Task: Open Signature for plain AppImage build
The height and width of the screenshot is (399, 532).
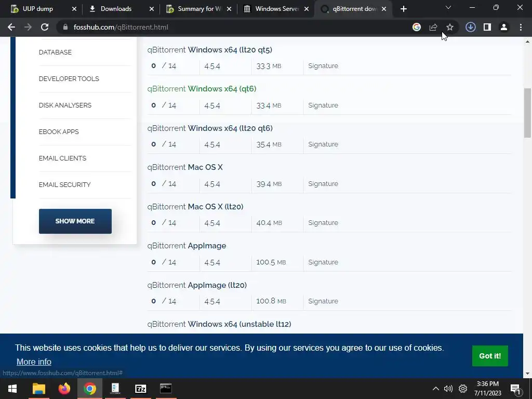Action: tap(323, 262)
